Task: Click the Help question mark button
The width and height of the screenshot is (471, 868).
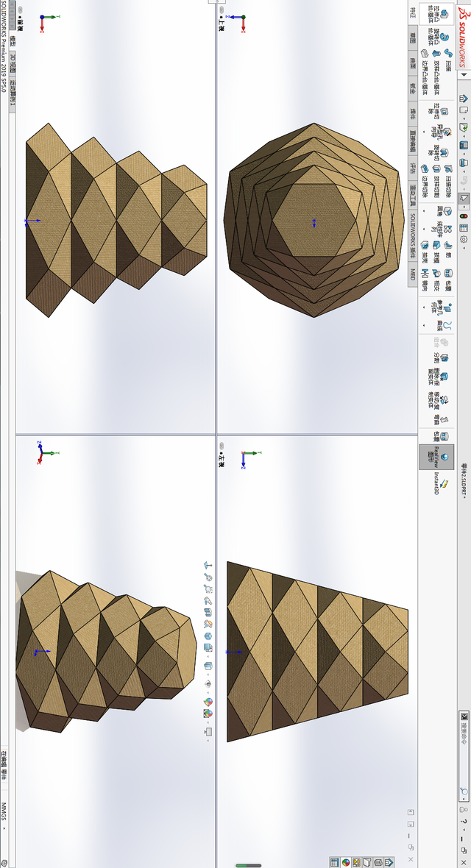Action: pos(464,821)
